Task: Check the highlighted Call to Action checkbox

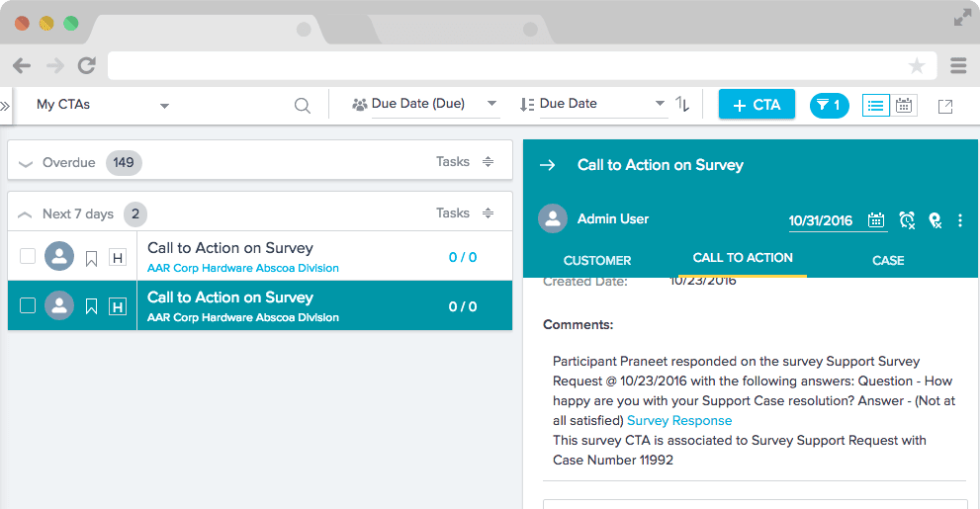Action: [x=28, y=305]
